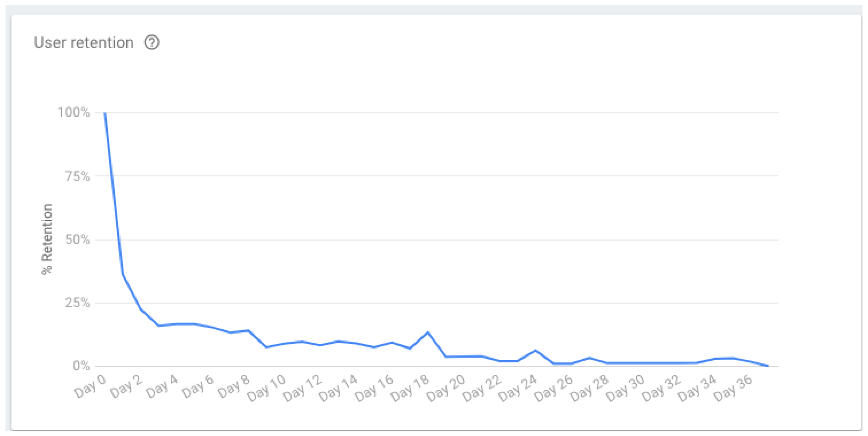Image resolution: width=868 pixels, height=436 pixels.
Task: Click the 75% gridline label
Action: tap(77, 176)
